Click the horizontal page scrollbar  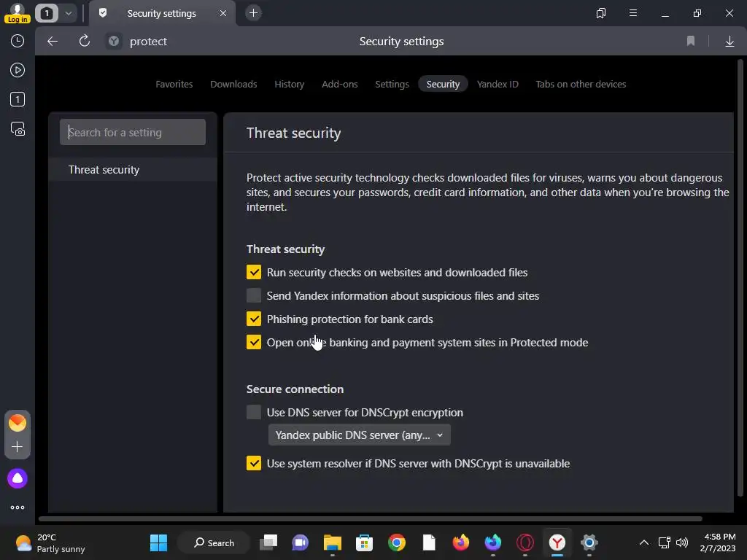tap(370, 518)
